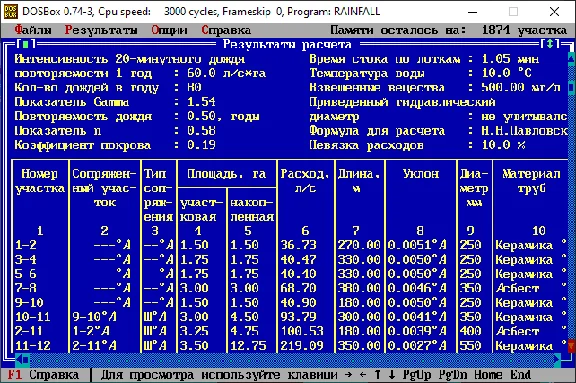Click the Асбест material in row 7-8
The height and width of the screenshot is (383, 576).
[x=517, y=288]
